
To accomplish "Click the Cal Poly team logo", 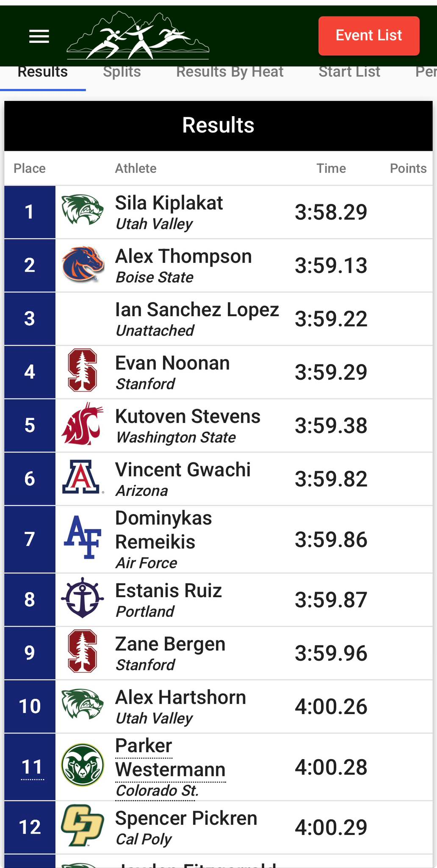I will [x=83, y=826].
